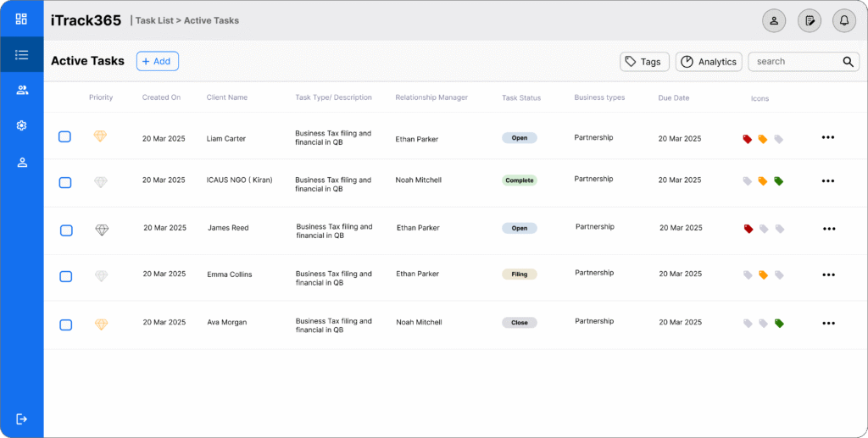Open the notifications bell icon
The height and width of the screenshot is (438, 868).
843,20
